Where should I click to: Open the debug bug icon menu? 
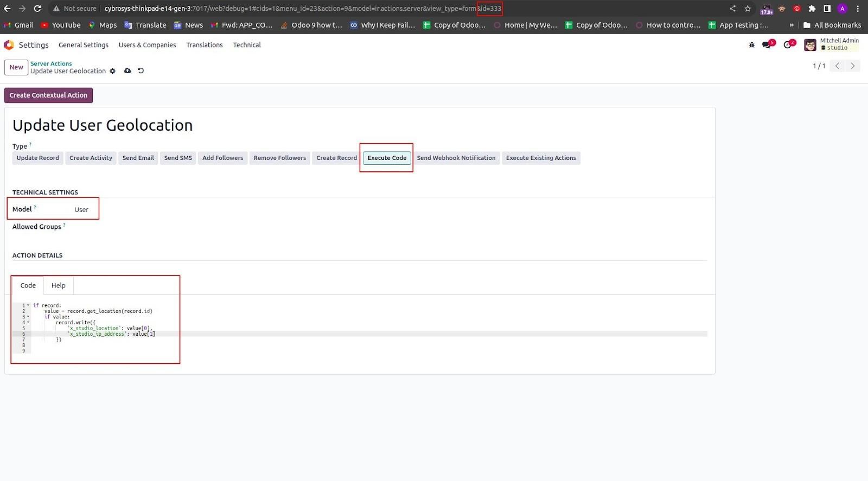(751, 45)
